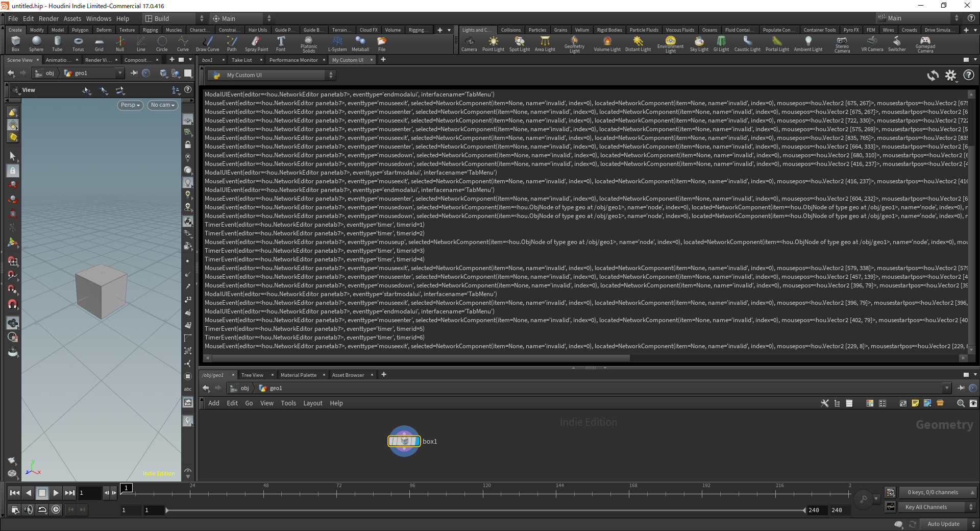Add a Camera from the shelf

coord(469,43)
